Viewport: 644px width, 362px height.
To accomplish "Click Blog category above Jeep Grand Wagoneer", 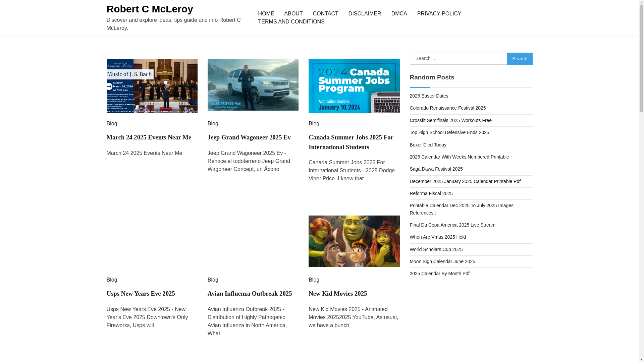I will tap(213, 124).
